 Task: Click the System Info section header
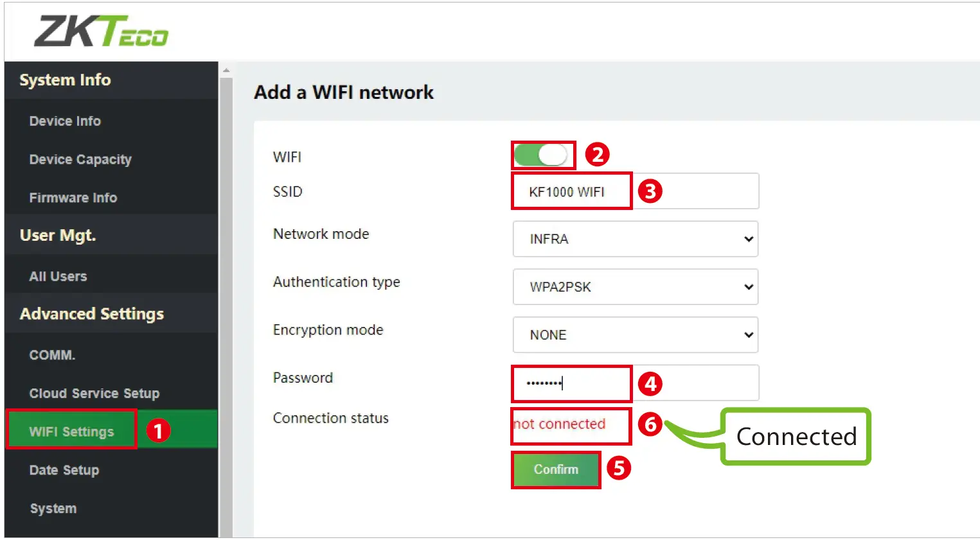coord(65,80)
